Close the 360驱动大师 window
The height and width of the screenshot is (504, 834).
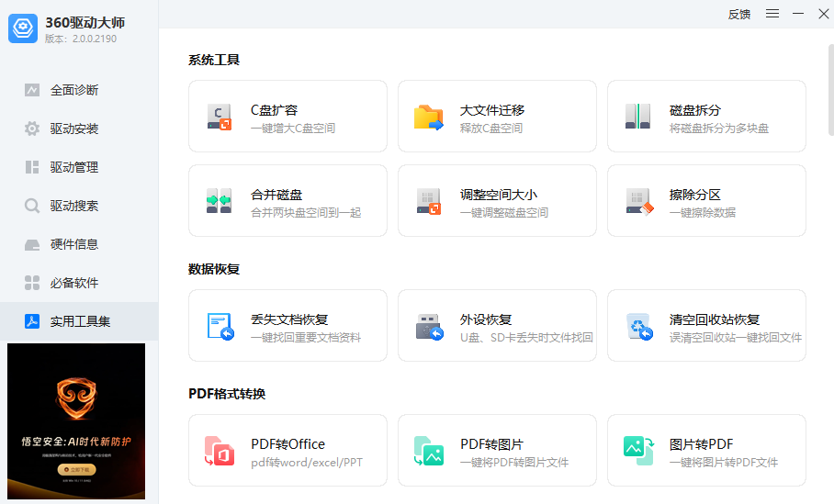pyautogui.click(x=823, y=14)
